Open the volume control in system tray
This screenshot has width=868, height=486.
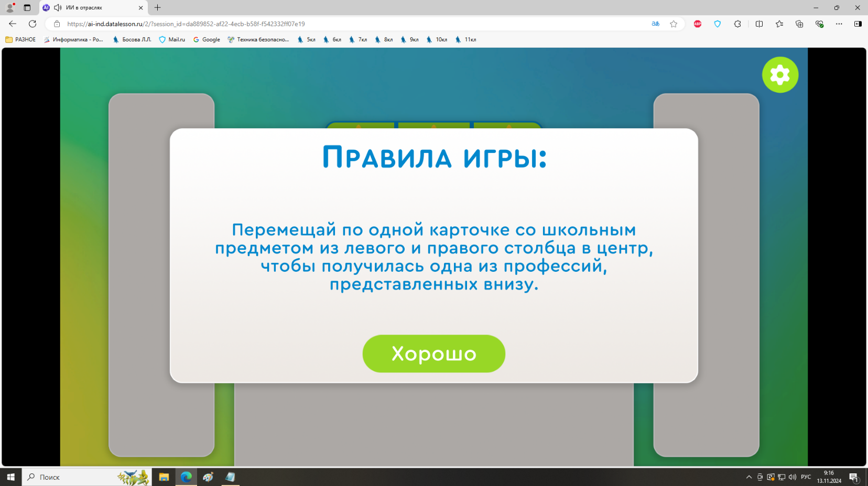pos(792,477)
